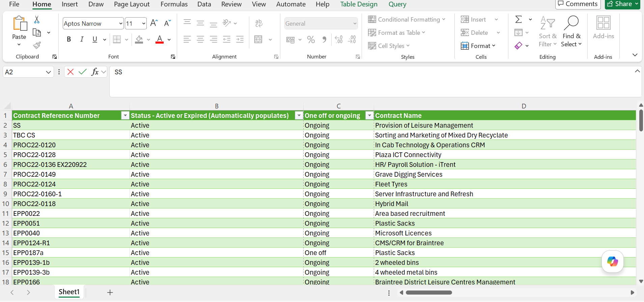The width and height of the screenshot is (644, 302).
Task: Collapse the ribbon chevron
Action: 635,55
